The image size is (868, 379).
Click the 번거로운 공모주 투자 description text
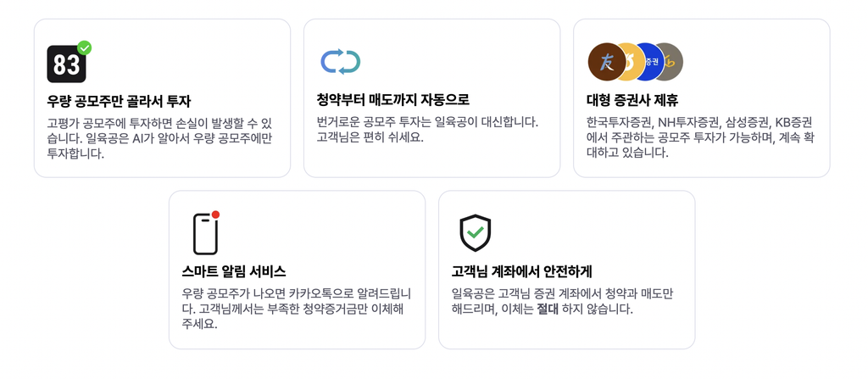(x=427, y=129)
